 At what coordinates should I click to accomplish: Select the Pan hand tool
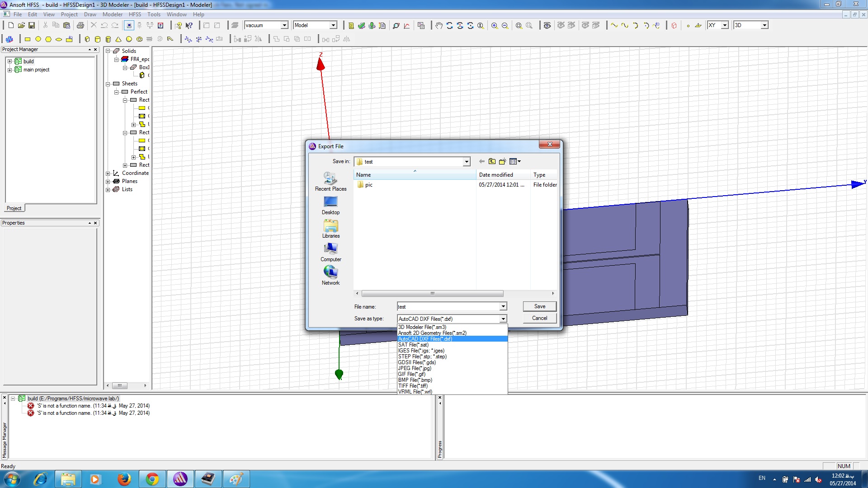[439, 26]
